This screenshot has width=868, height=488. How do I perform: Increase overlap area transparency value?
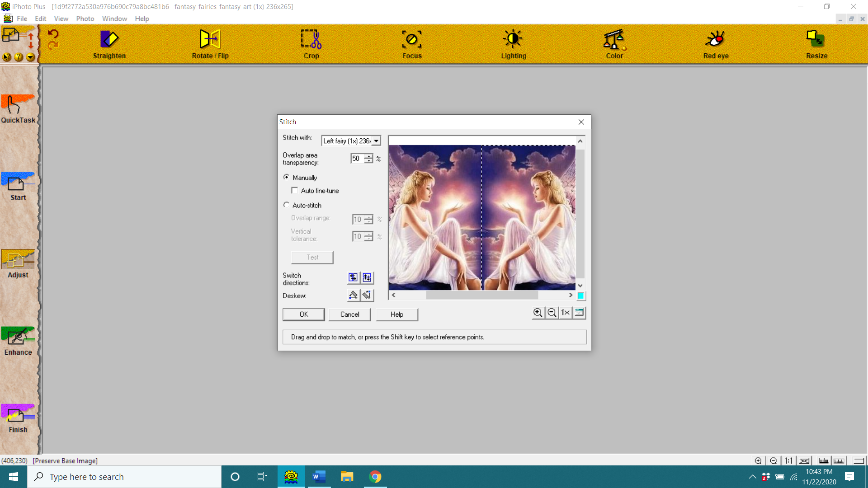click(369, 156)
